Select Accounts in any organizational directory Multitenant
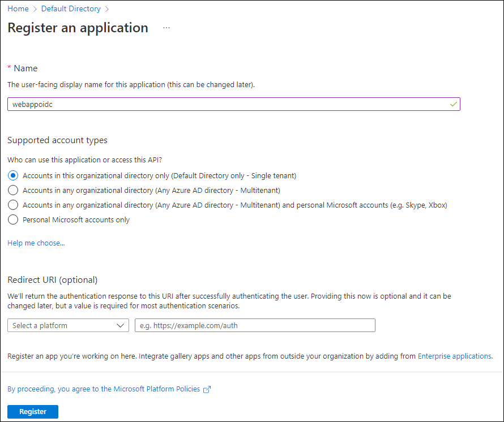Image resolution: width=504 pixels, height=422 pixels. pyautogui.click(x=13, y=190)
